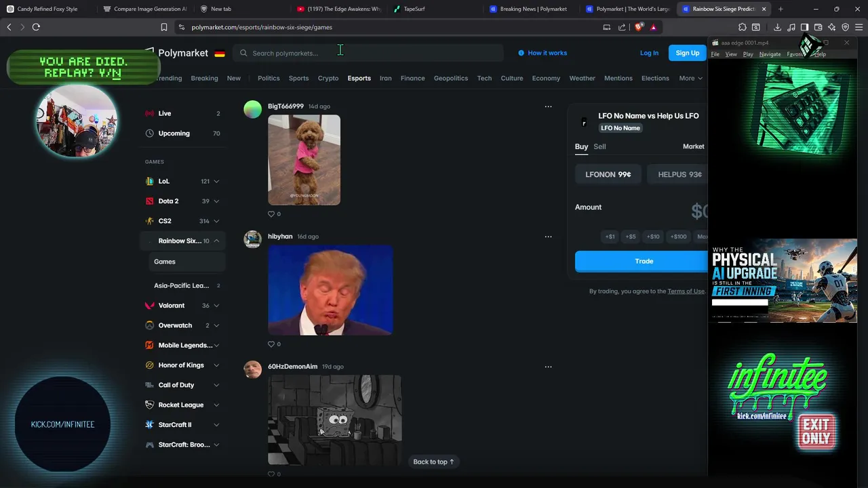The image size is (868, 488).
Task: Expand the LoL games section
Action: coord(216,182)
